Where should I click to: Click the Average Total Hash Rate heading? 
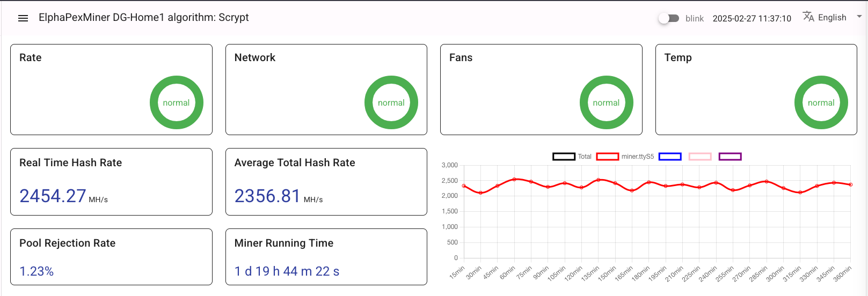(x=295, y=163)
